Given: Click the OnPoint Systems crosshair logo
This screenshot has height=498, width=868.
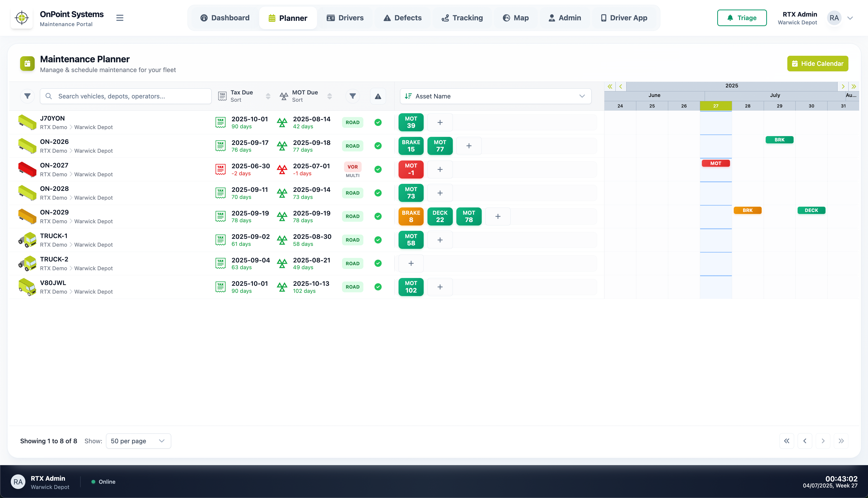Looking at the screenshot, I should click(x=22, y=18).
